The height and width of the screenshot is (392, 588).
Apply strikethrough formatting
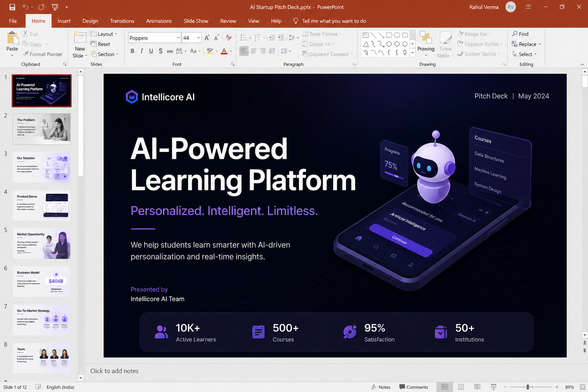pos(170,51)
